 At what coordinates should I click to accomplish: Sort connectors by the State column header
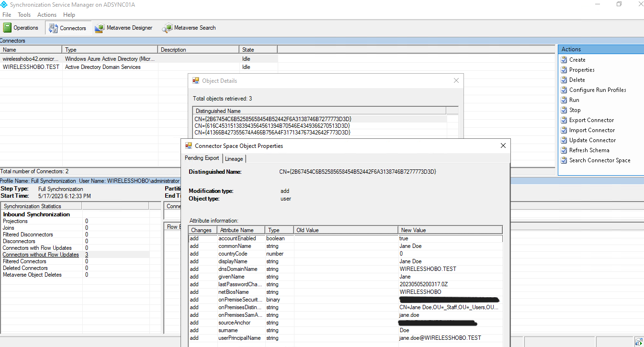point(258,50)
